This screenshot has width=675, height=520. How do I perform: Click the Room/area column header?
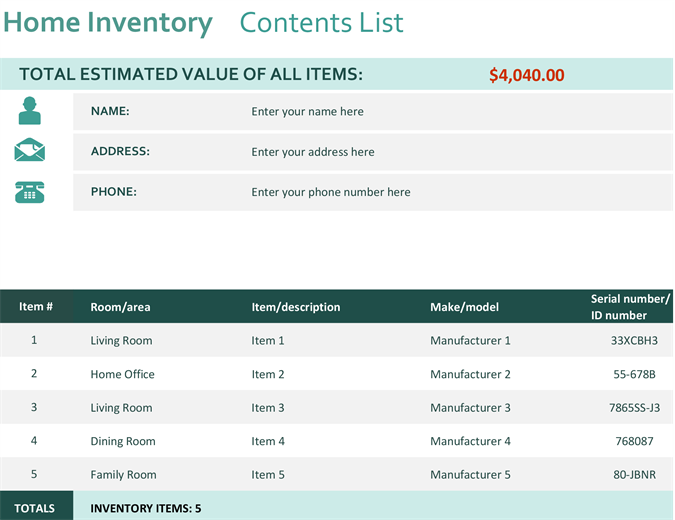point(120,307)
